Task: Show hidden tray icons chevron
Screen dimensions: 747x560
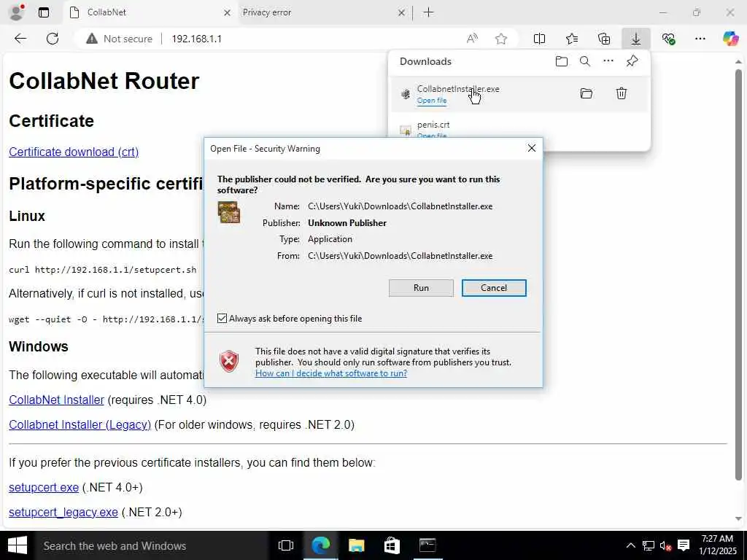Action: click(x=630, y=545)
